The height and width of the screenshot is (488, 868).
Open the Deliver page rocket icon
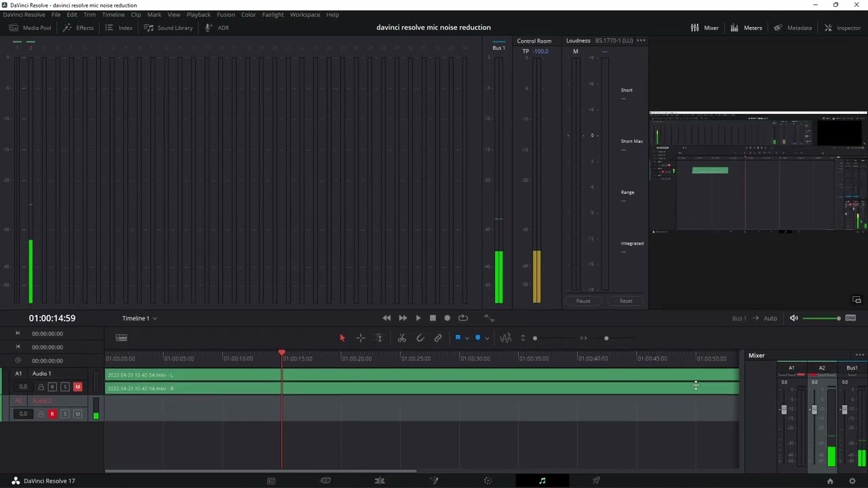[596, 481]
